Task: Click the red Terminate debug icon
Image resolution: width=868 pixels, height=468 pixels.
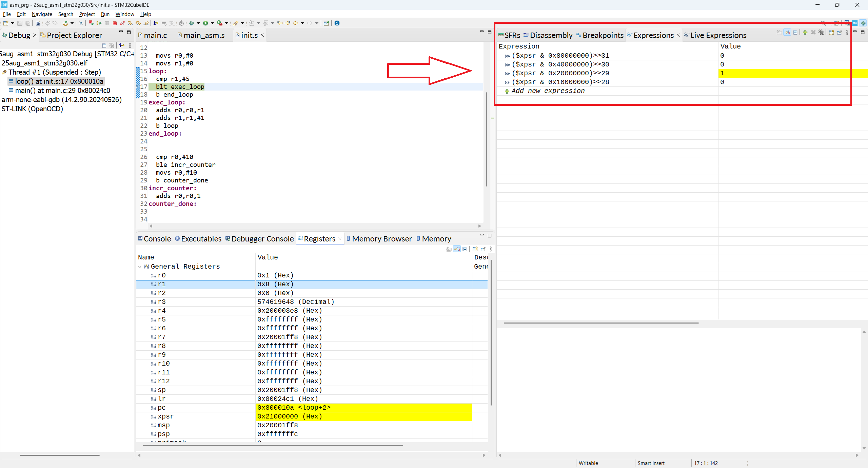Action: pyautogui.click(x=115, y=23)
